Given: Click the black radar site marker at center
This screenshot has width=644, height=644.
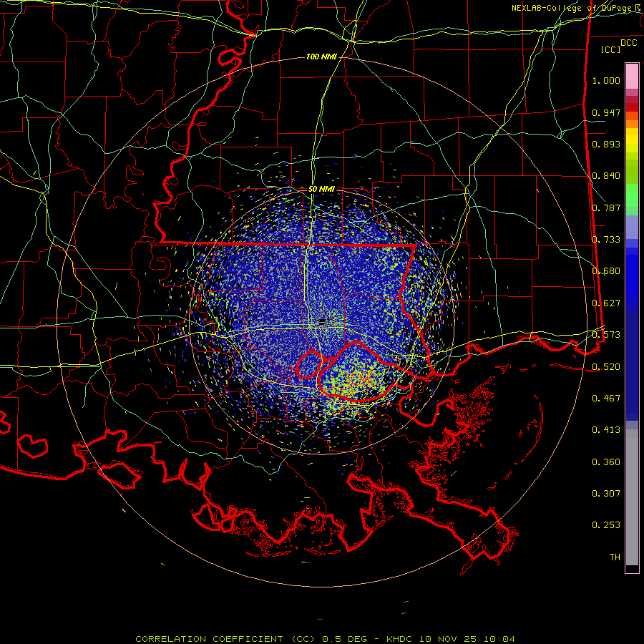Looking at the screenshot, I should (x=322, y=321).
